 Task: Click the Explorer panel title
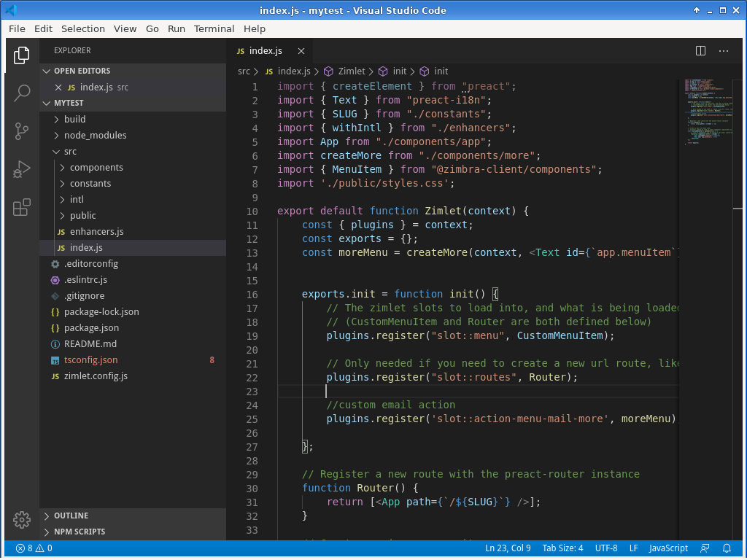point(72,50)
